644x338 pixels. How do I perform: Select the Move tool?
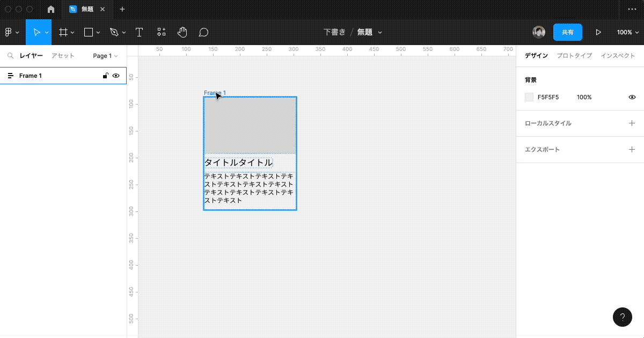pos(36,32)
